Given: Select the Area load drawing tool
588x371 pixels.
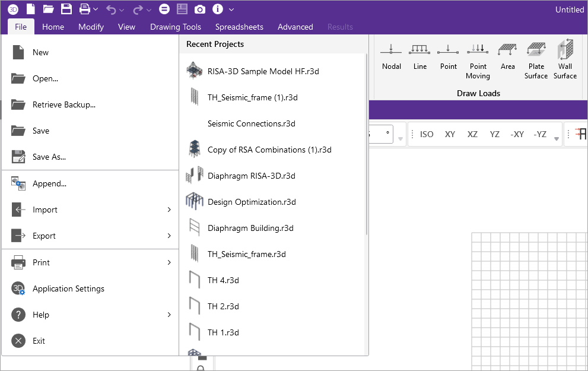Looking at the screenshot, I should coord(507,57).
